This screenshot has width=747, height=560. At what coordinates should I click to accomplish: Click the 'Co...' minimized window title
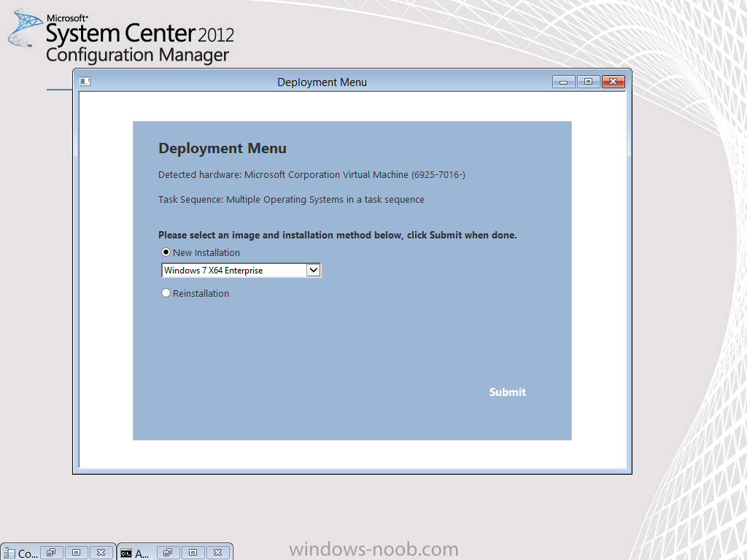click(x=28, y=553)
